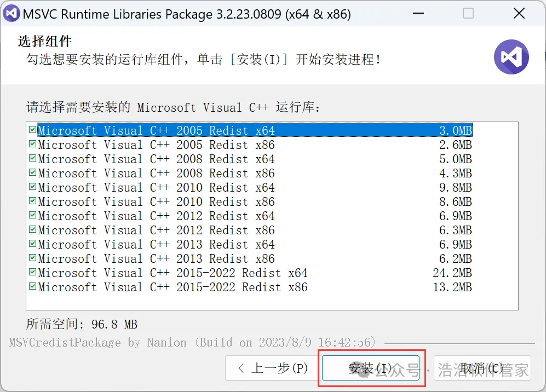Select the 'Microsoft Visual C++ 2008 Redist x86' row text
The width and height of the screenshot is (546, 392).
tap(156, 174)
